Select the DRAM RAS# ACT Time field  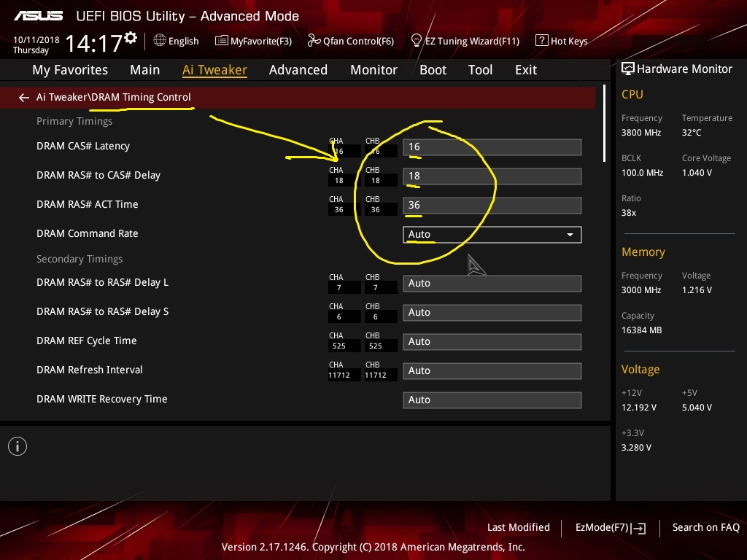tap(492, 205)
